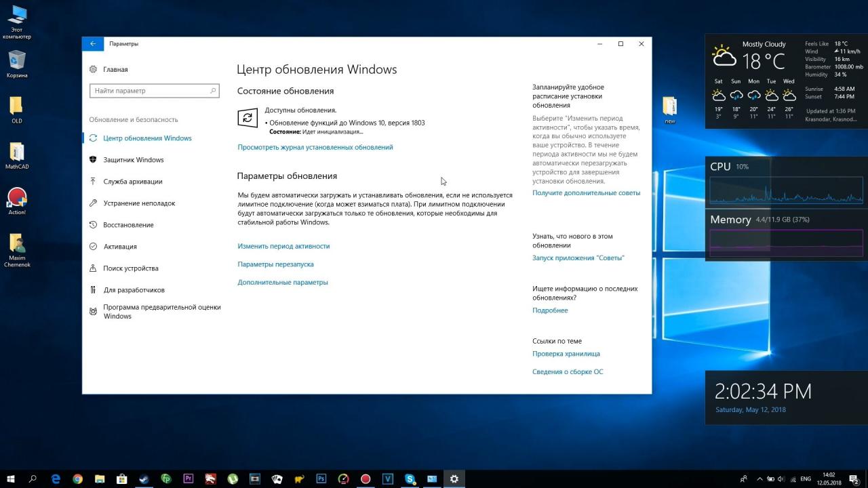Select the new folder on desktop
Viewport: 868px width, 488px height.
click(670, 110)
